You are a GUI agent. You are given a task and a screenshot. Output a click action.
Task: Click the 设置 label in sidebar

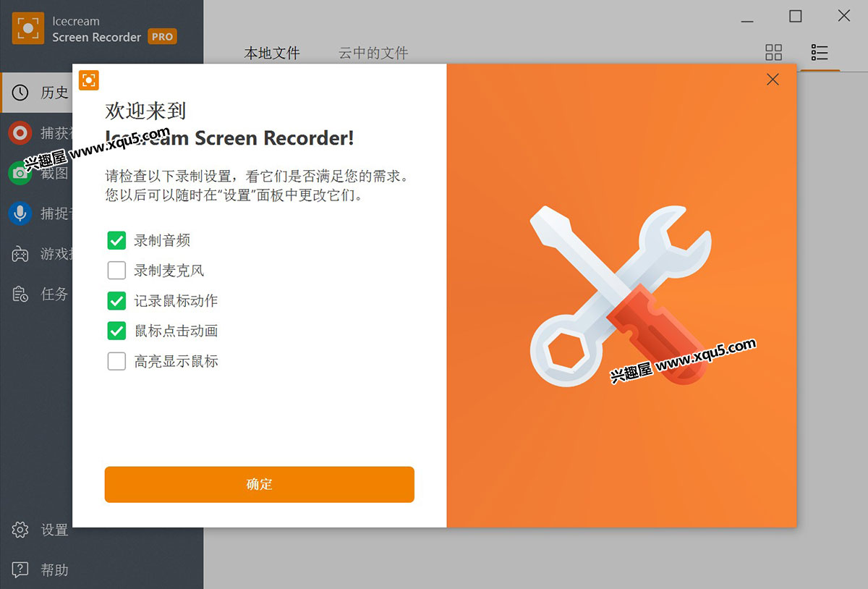[x=54, y=530]
